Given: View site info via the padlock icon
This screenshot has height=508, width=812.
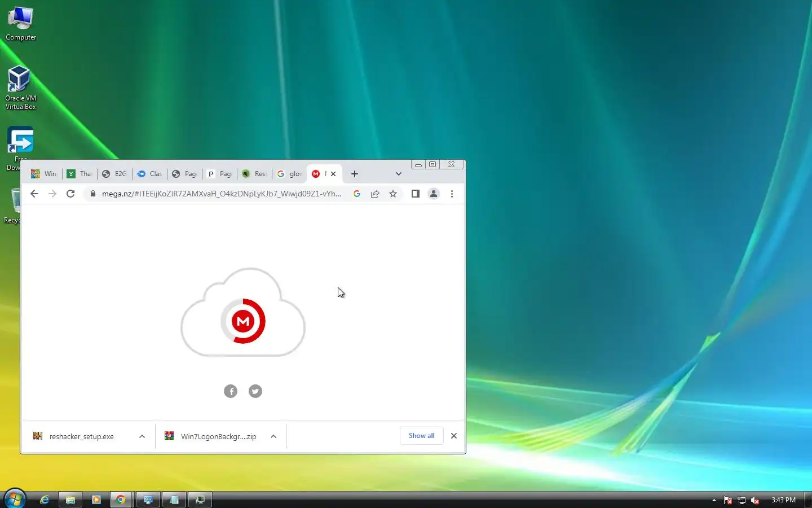Looking at the screenshot, I should 93,194.
